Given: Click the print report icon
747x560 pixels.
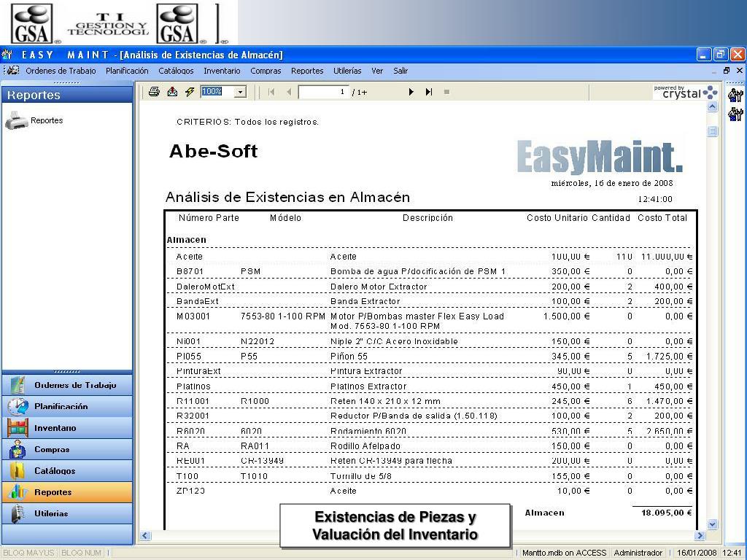Looking at the screenshot, I should [x=154, y=92].
